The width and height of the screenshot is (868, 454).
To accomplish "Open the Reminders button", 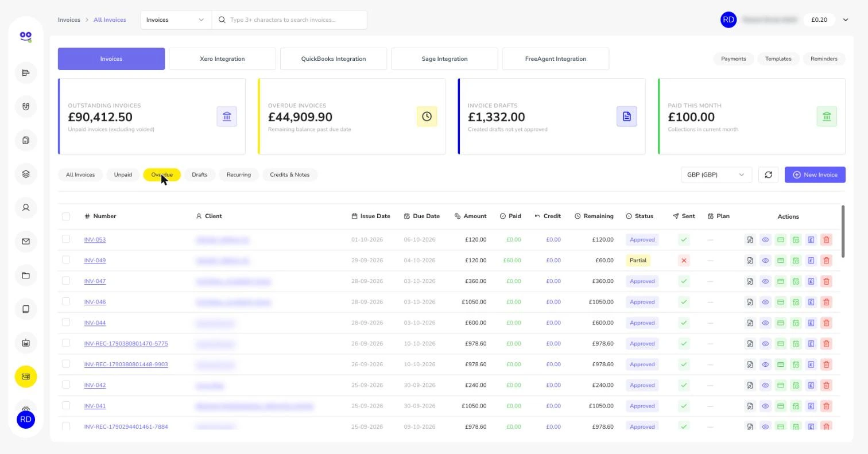I will (824, 59).
